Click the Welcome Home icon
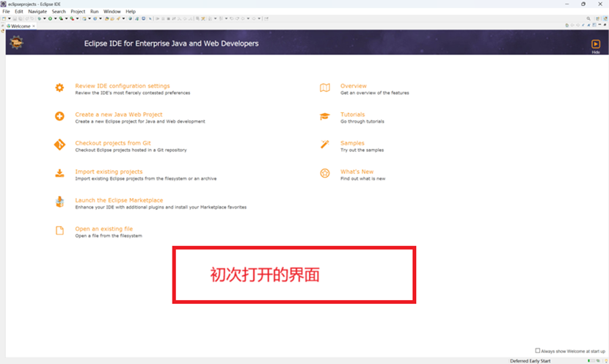Screen dimensions: 609x364 (x=567, y=25)
